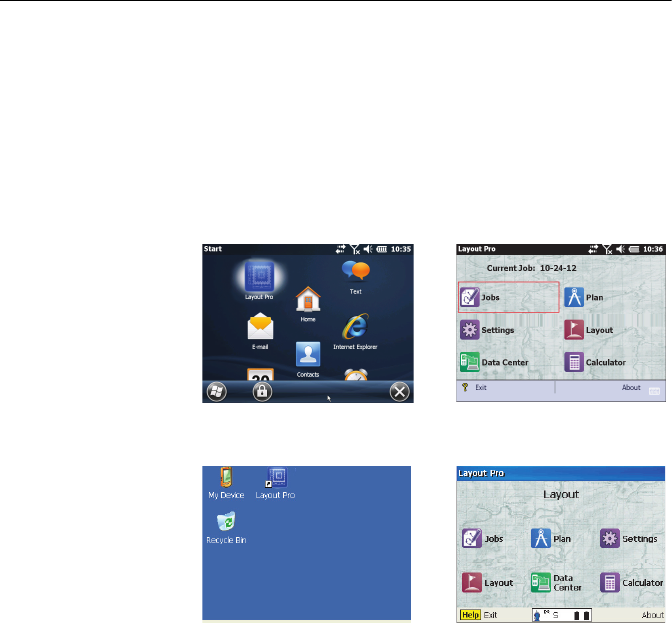Open Jobs in the 10:36 Layout Pro screen
Screen dimensions: 672x623
(x=509, y=297)
